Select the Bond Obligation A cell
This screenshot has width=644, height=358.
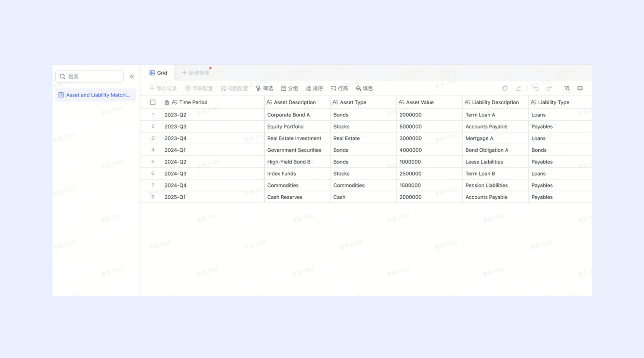tap(495, 150)
